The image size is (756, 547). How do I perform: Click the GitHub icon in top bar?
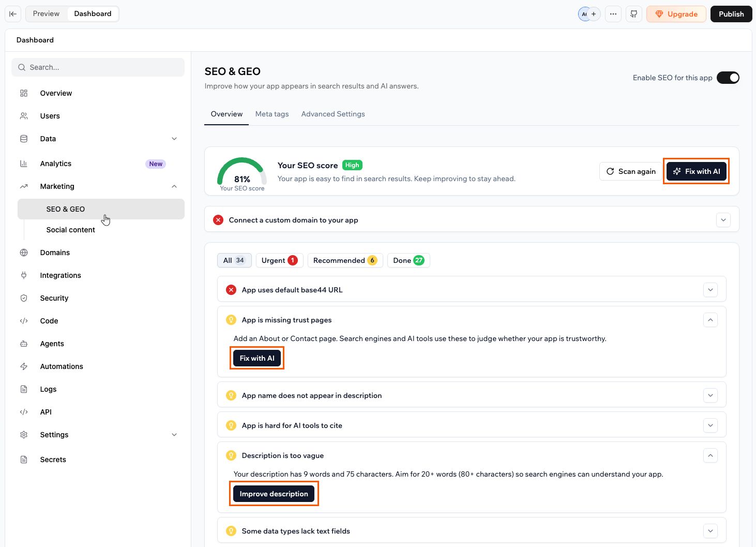(x=634, y=14)
